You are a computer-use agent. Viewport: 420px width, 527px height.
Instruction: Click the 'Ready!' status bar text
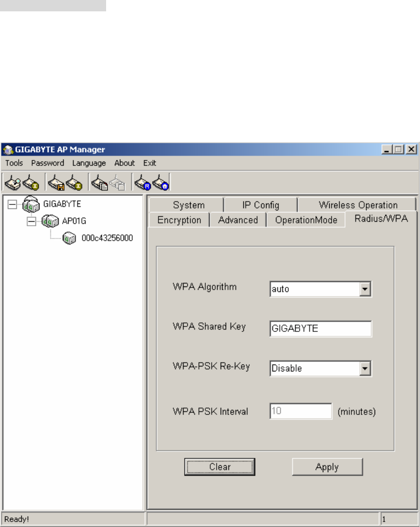tap(16, 519)
